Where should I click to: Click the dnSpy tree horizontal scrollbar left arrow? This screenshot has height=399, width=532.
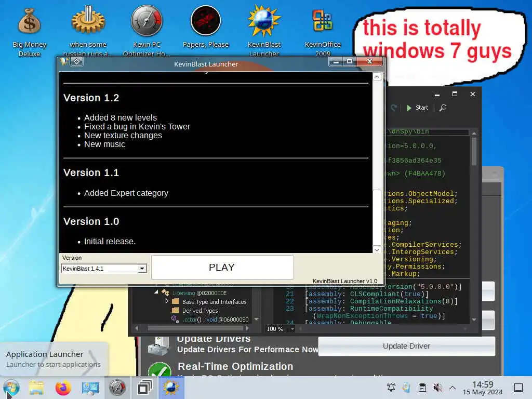(x=137, y=328)
